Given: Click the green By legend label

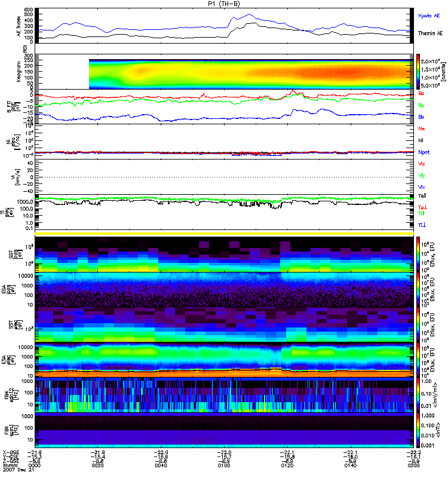Looking at the screenshot, I should (421, 106).
